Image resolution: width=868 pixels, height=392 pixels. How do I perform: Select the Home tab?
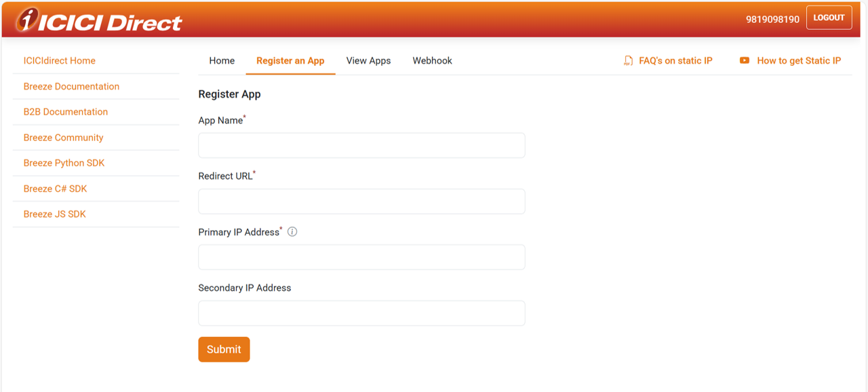pyautogui.click(x=222, y=60)
